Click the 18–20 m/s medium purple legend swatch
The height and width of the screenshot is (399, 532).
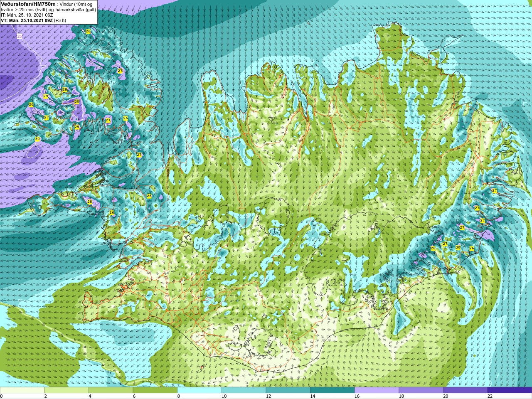point(421,390)
